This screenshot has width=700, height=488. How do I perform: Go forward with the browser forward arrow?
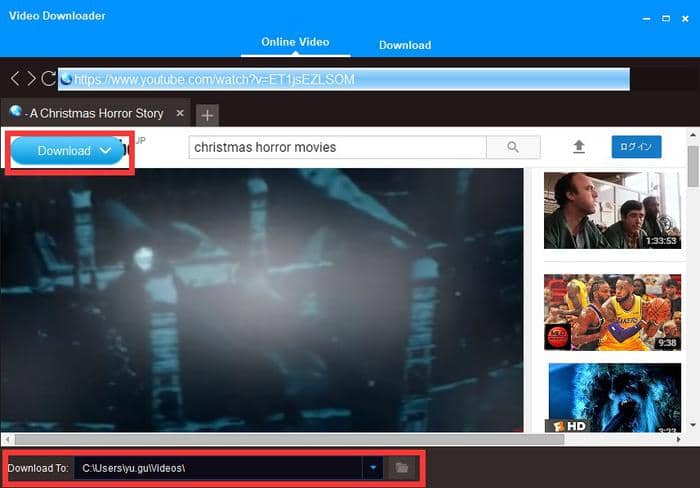click(x=31, y=79)
